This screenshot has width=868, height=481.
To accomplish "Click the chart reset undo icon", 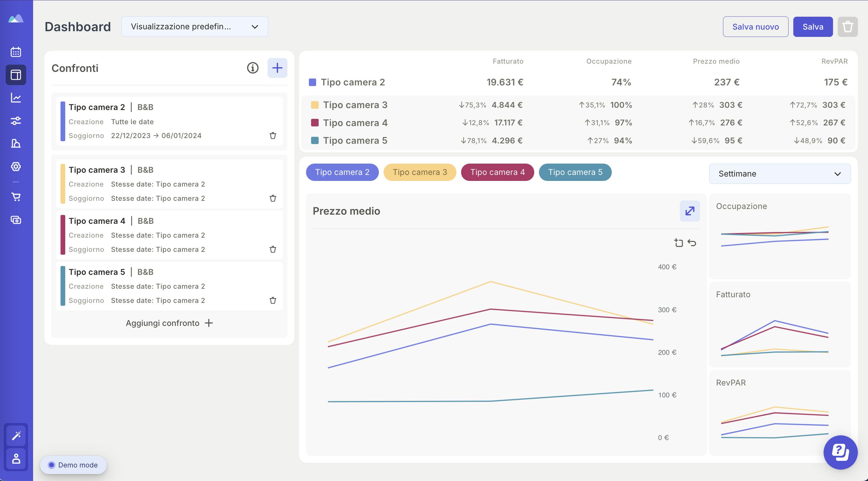I will click(x=692, y=243).
